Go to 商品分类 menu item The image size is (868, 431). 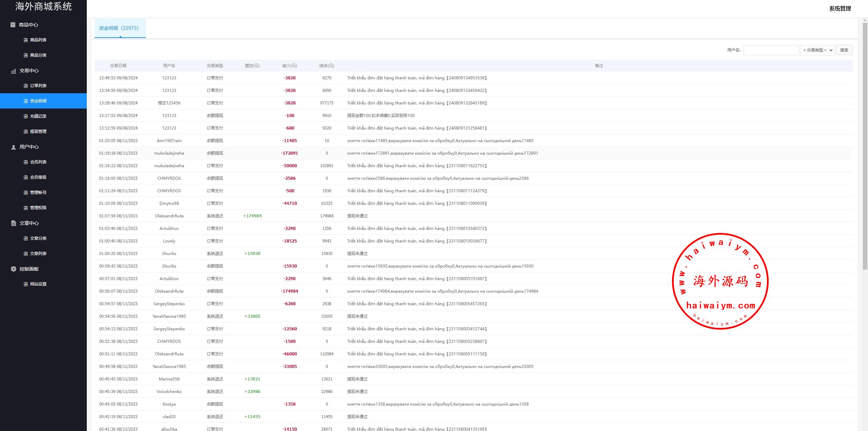tap(38, 55)
